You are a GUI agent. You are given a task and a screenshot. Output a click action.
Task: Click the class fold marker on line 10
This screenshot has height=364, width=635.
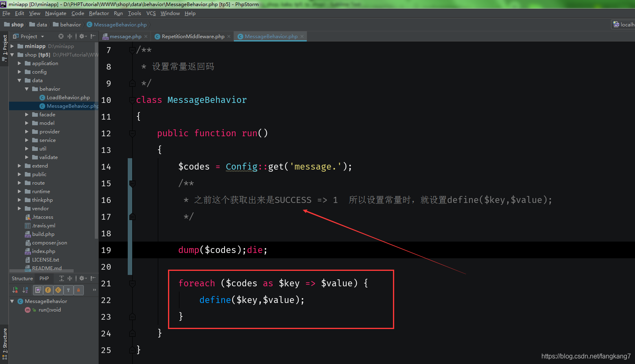pyautogui.click(x=132, y=100)
